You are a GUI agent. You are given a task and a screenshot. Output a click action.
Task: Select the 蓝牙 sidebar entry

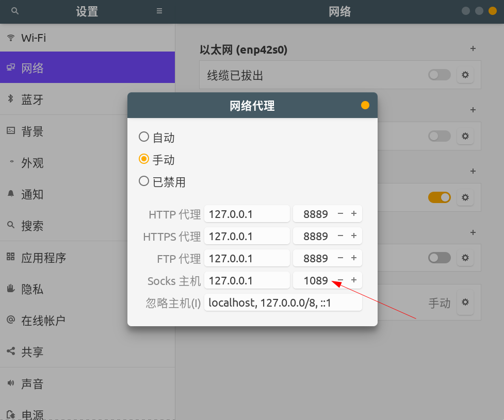click(32, 99)
